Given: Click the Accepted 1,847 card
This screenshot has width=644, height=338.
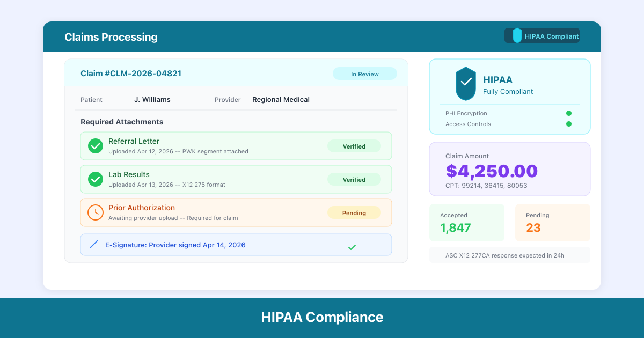Looking at the screenshot, I should 467,222.
